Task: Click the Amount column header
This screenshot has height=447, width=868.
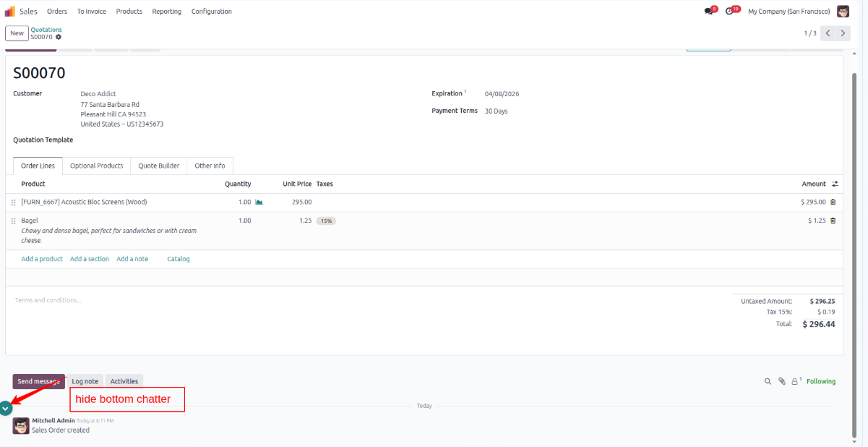Action: click(814, 184)
